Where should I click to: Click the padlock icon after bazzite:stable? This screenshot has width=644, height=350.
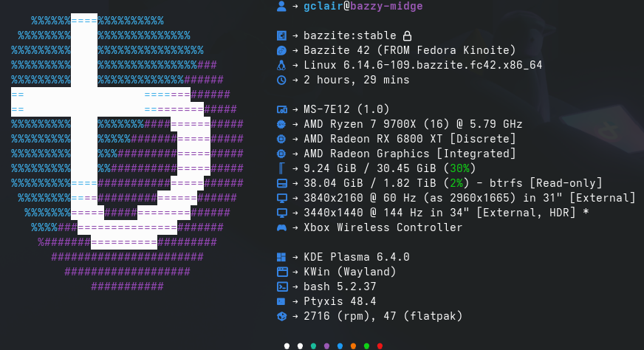pos(407,35)
